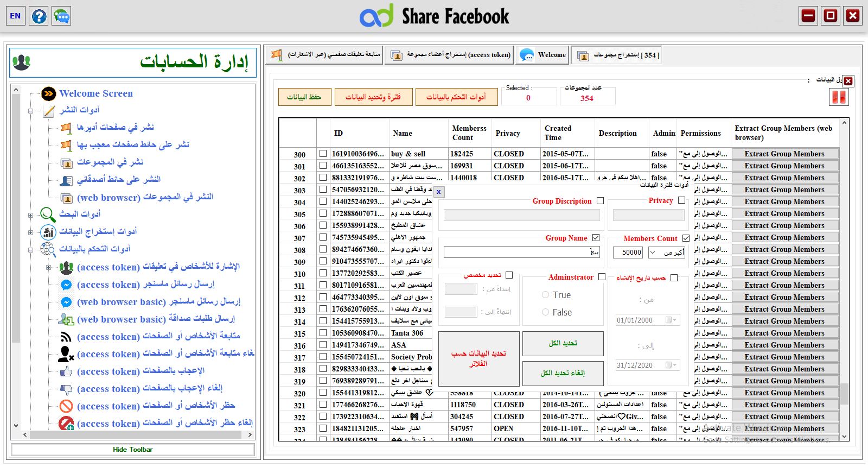Click flag icon for نشر في صفحات أديرها
The width and height of the screenshot is (868, 467).
66,128
